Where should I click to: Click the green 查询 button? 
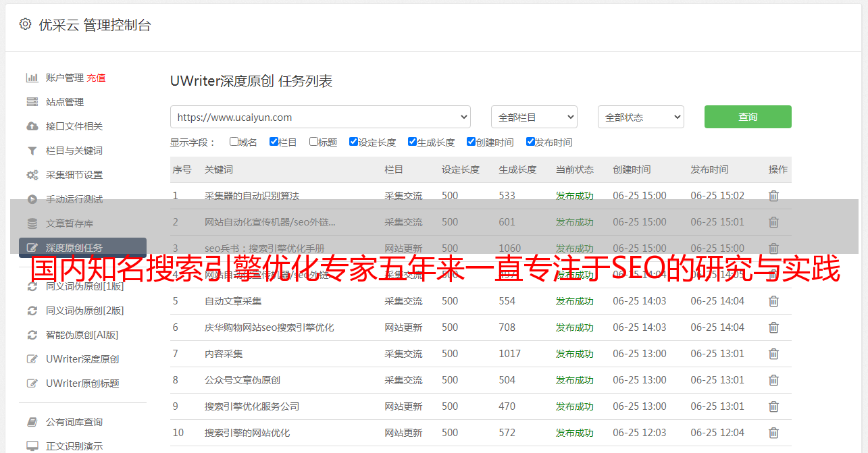point(747,117)
